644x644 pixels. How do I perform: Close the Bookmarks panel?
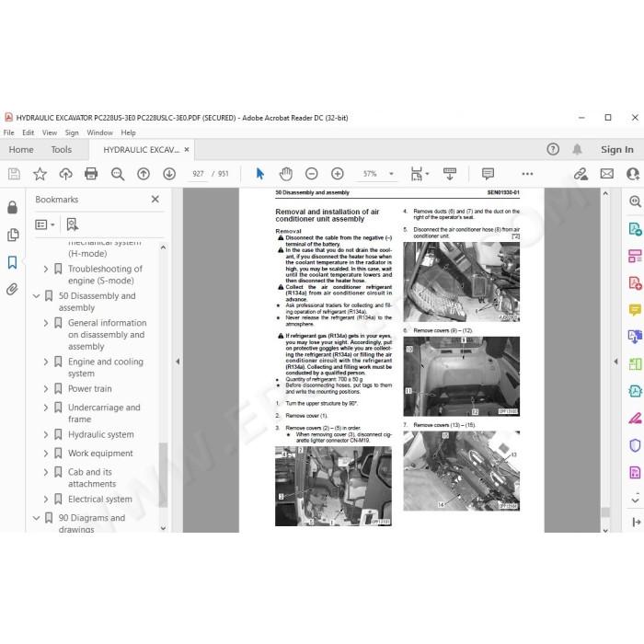point(155,200)
